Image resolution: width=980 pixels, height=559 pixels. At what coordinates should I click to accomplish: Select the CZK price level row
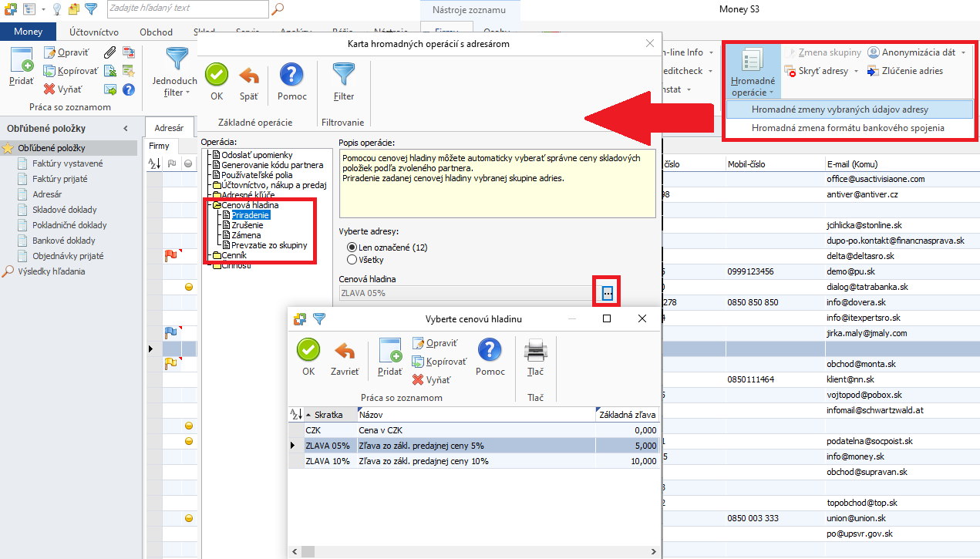tap(473, 430)
